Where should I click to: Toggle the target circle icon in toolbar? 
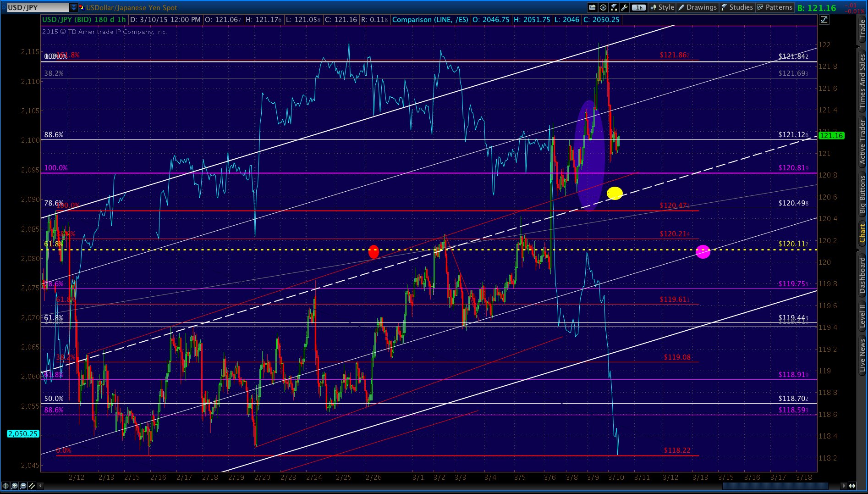pyautogui.click(x=603, y=7)
